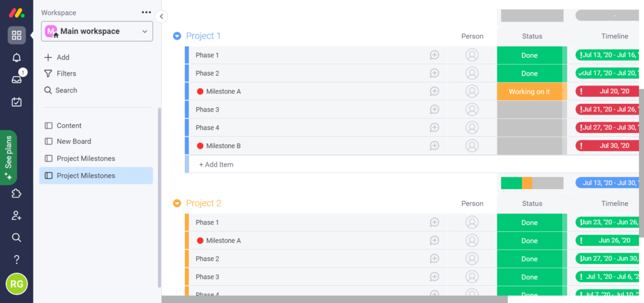Open the apps puzzle-piece icon

point(16,193)
